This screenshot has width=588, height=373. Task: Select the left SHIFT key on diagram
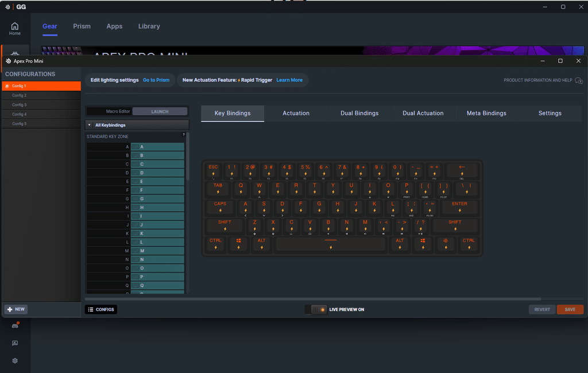(x=225, y=226)
